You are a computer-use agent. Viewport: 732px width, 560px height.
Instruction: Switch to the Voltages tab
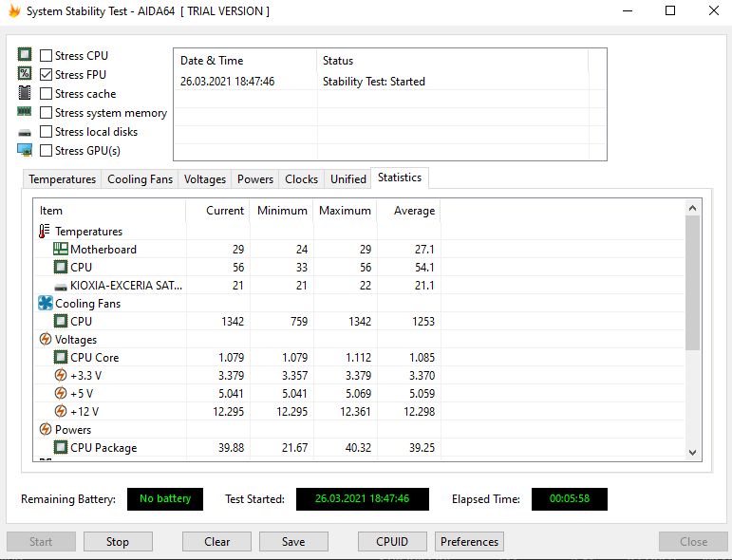click(x=205, y=179)
